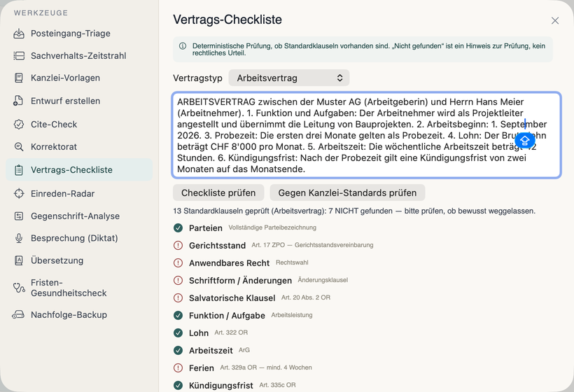
Task: Click the Nachfolge-Backup drive icon
Action: (x=18, y=315)
